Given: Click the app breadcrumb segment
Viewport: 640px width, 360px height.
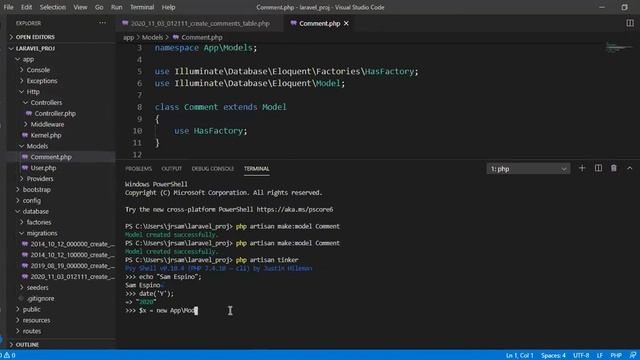Looking at the screenshot, I should [x=129, y=38].
